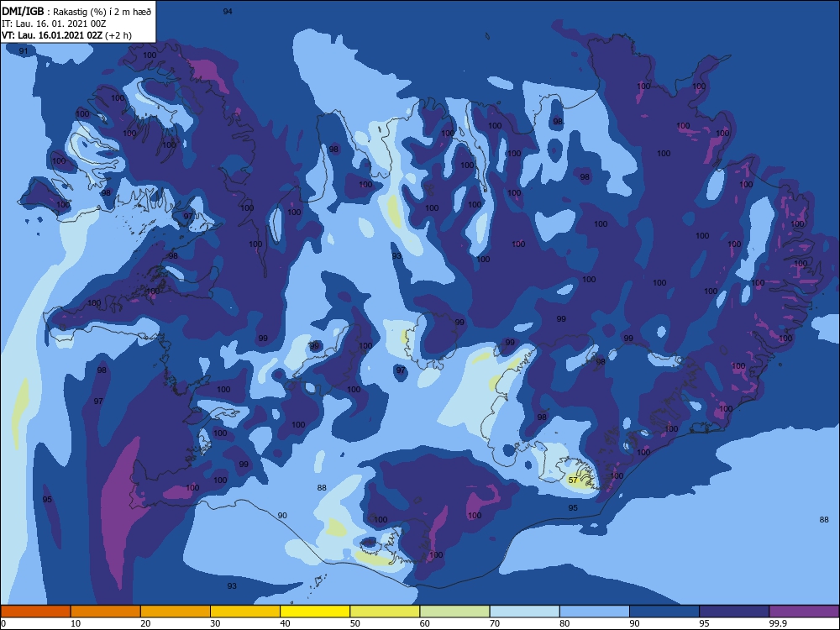
Task: Click the 91 humidity value on the map
Action: [x=23, y=51]
